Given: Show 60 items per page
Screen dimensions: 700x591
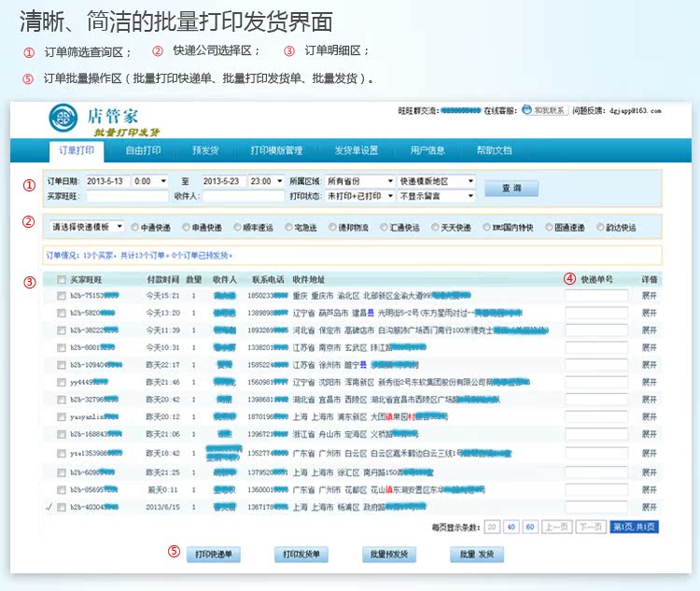Looking at the screenshot, I should [530, 528].
